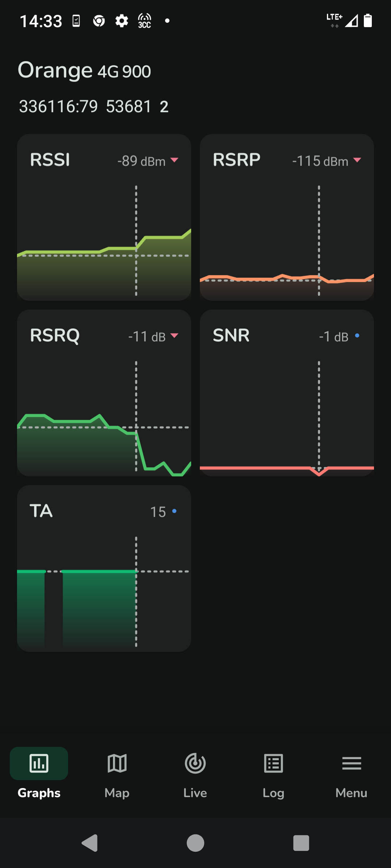Tap the 3CC carrier aggregation status icon
The image size is (391, 868).
tap(144, 21)
